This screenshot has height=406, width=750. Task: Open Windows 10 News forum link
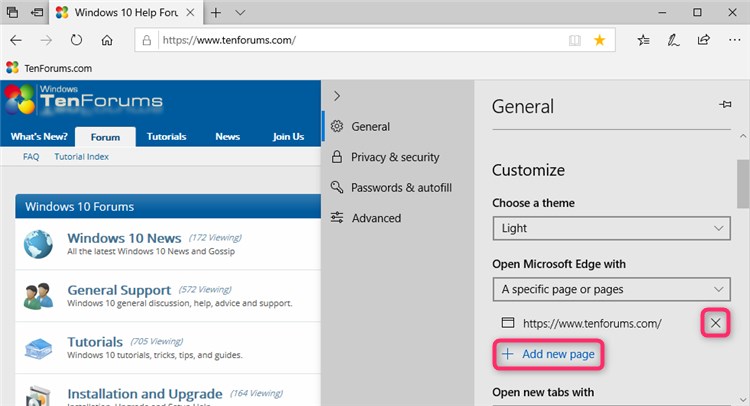(x=124, y=238)
